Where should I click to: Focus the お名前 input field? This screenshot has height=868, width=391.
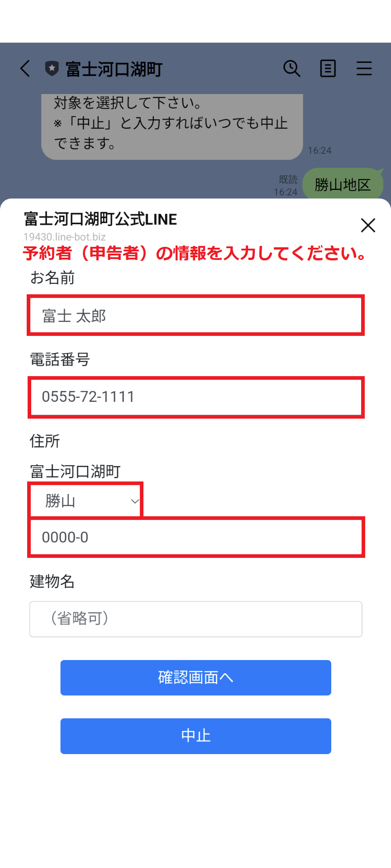(195, 316)
